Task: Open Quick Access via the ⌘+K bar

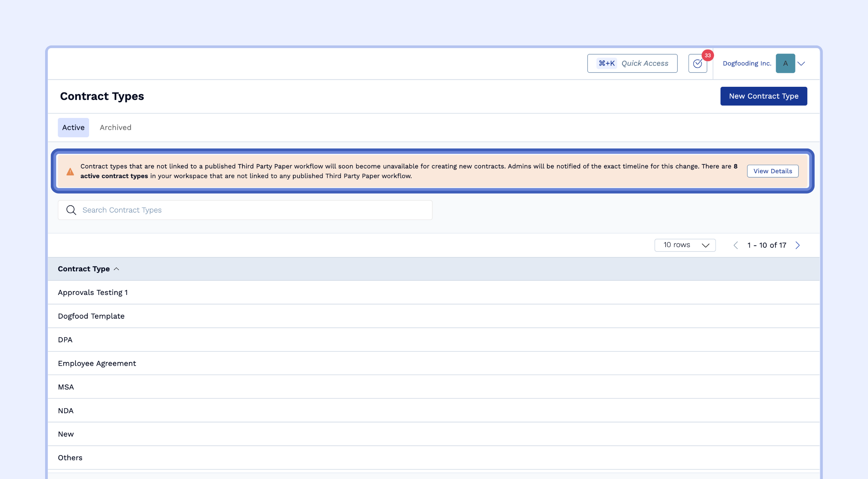Action: (x=632, y=63)
